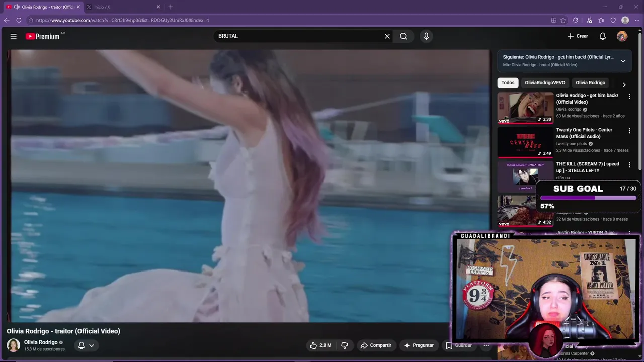This screenshot has width=644, height=362.
Task: Open subscription options chevron
Action: [x=92, y=345]
